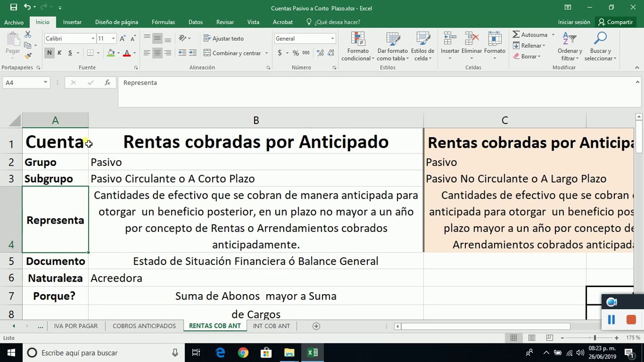Image resolution: width=644 pixels, height=362 pixels.
Task: Click the insert function fx icon
Action: click(x=107, y=82)
